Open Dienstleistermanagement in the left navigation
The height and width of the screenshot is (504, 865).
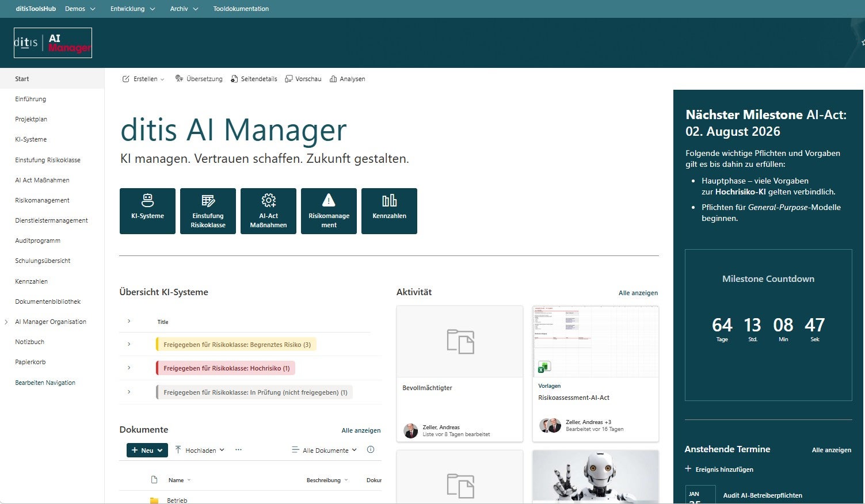(x=51, y=220)
